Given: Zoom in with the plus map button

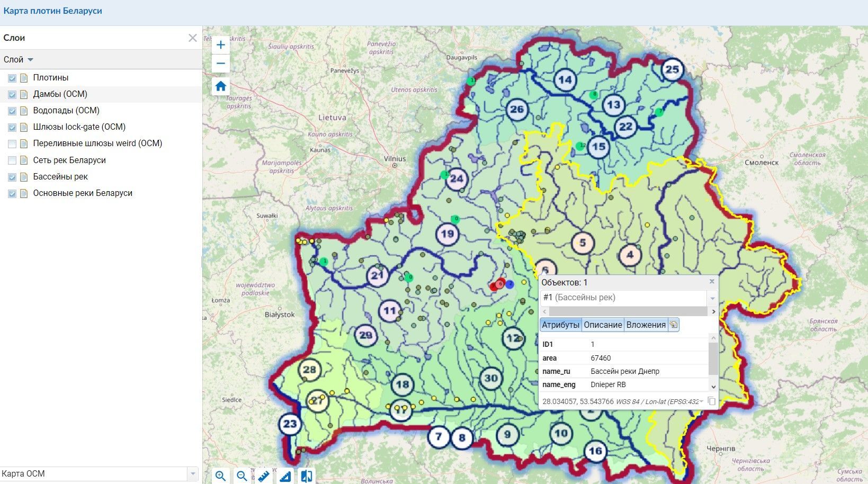Looking at the screenshot, I should coord(221,45).
